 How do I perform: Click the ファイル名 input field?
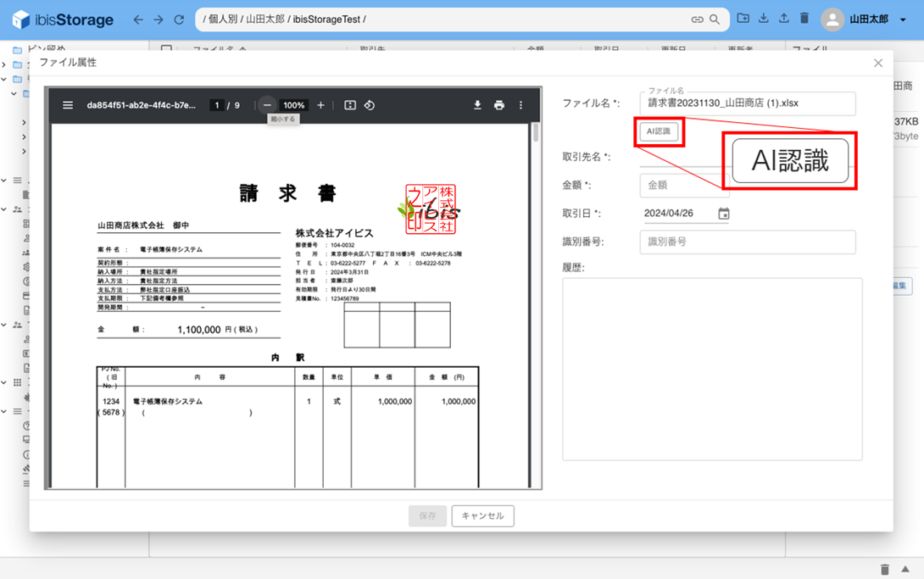tap(746, 103)
